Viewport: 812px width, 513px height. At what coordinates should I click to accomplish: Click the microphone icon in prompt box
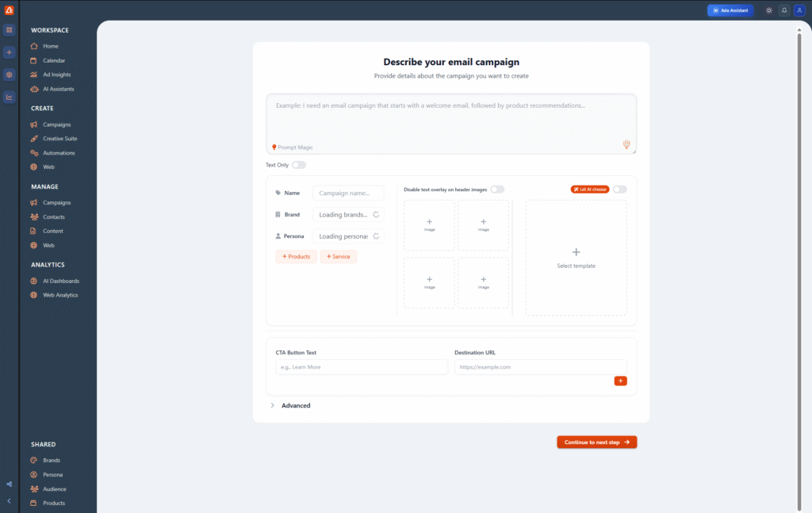click(626, 144)
